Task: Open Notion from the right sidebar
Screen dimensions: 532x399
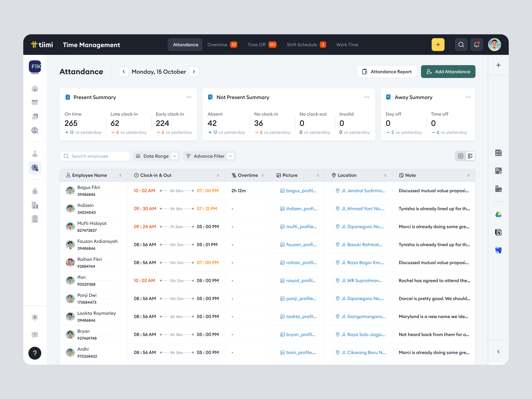Action: tap(498, 232)
